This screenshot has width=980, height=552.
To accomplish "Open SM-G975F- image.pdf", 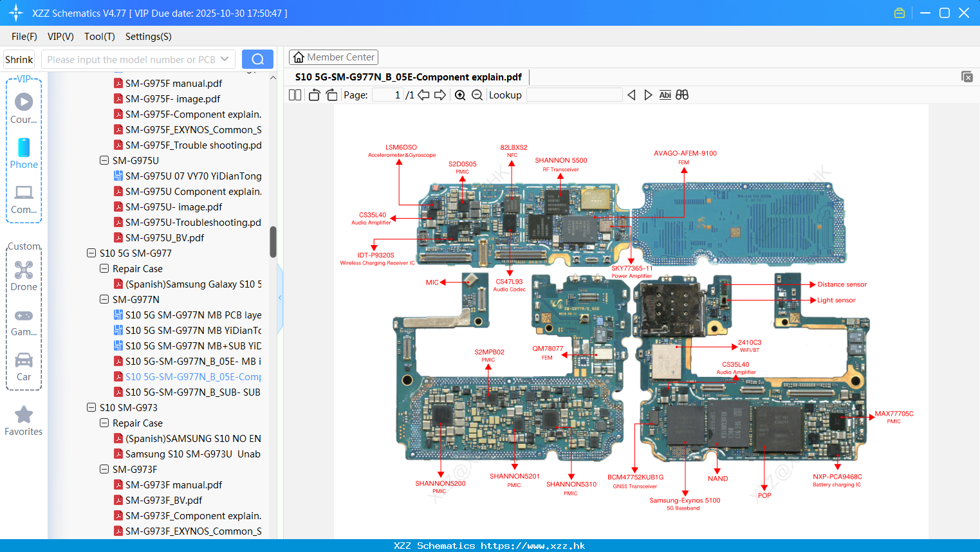I will click(x=172, y=99).
